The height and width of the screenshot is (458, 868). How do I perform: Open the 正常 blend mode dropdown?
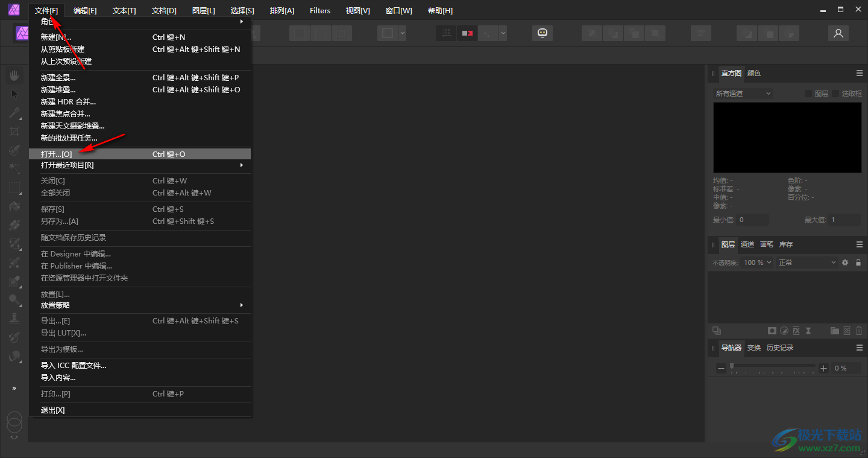(807, 262)
